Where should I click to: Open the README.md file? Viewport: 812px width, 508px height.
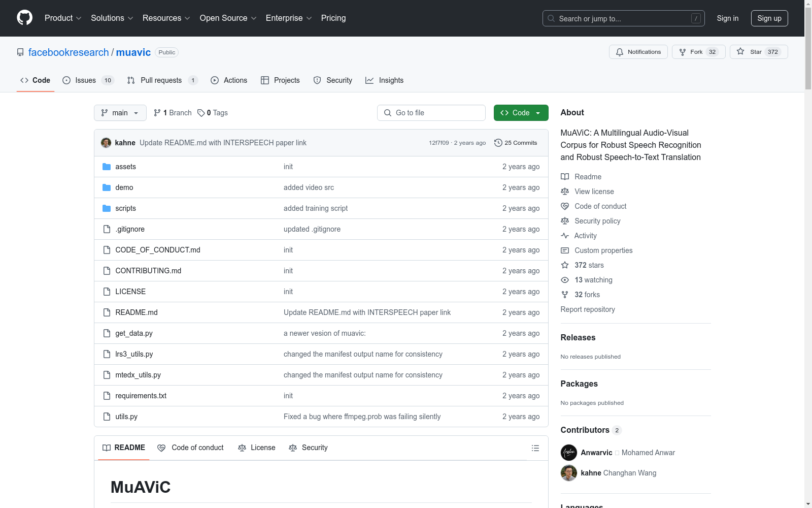(137, 312)
